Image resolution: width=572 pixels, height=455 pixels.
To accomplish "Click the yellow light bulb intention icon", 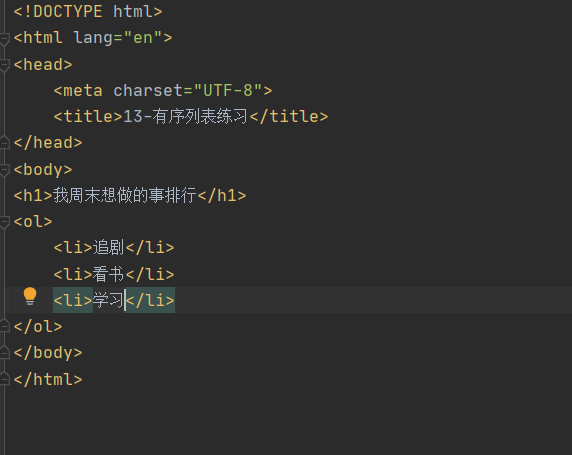I will pos(30,296).
